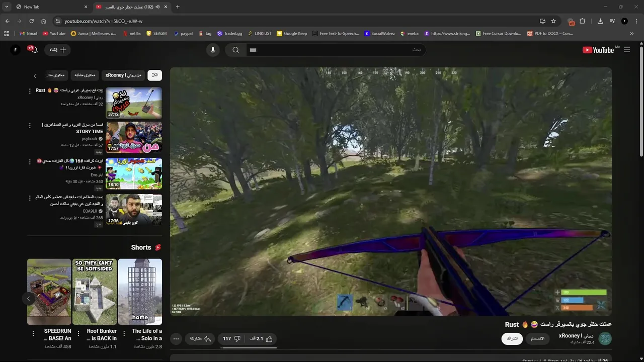Image resolution: width=644 pixels, height=362 pixels.
Task: Dislike the video showing 117
Action: (x=231, y=339)
